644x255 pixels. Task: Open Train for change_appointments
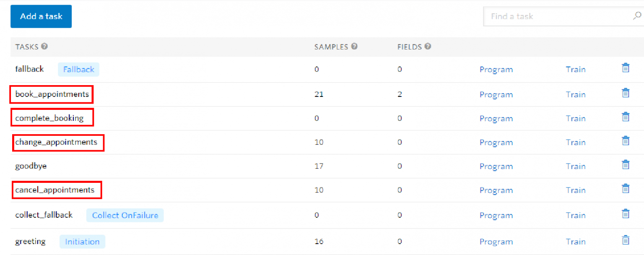pyautogui.click(x=575, y=143)
